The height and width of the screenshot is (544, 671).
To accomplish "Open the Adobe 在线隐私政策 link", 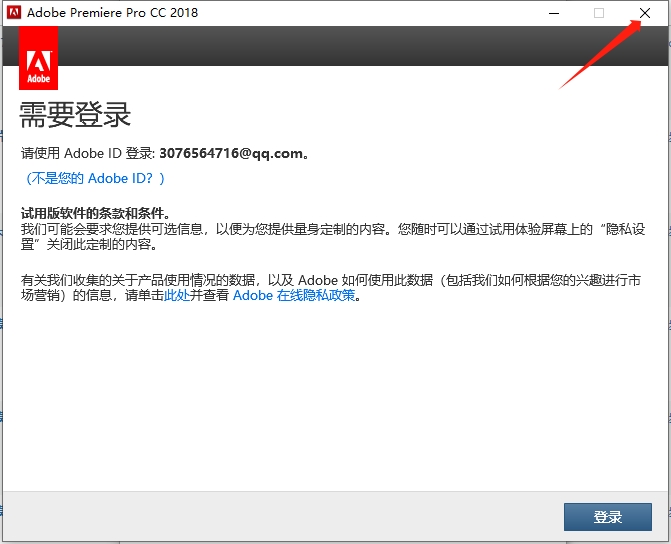I will click(294, 295).
